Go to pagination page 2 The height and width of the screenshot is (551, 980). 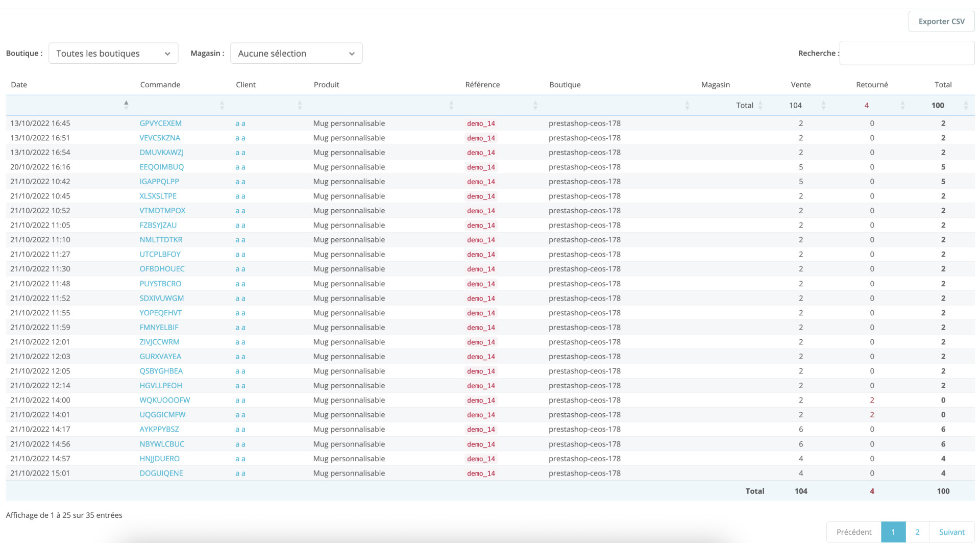pos(917,532)
